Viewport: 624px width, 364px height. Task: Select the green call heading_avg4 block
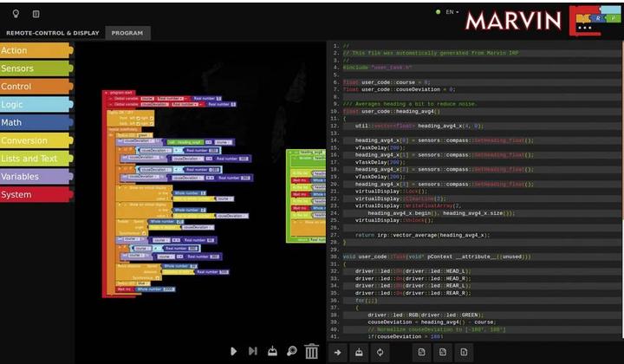185,142
